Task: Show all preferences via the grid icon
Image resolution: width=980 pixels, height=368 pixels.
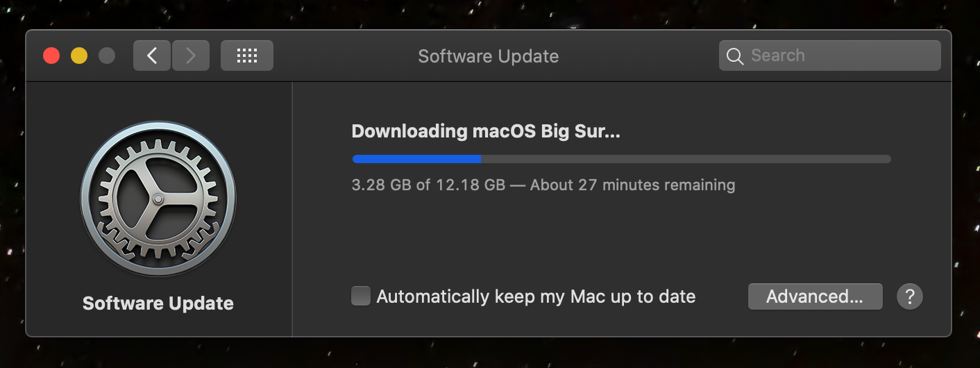Action: point(247,56)
